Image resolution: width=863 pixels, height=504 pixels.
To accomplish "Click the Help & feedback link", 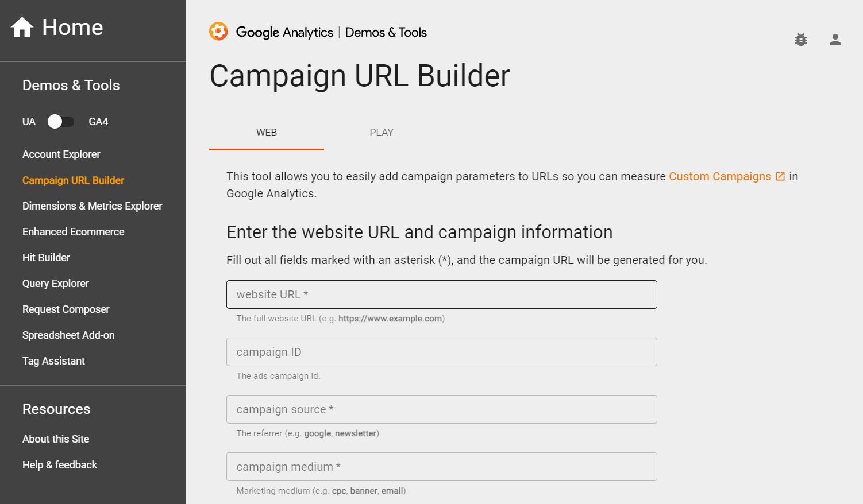I will pyautogui.click(x=59, y=464).
